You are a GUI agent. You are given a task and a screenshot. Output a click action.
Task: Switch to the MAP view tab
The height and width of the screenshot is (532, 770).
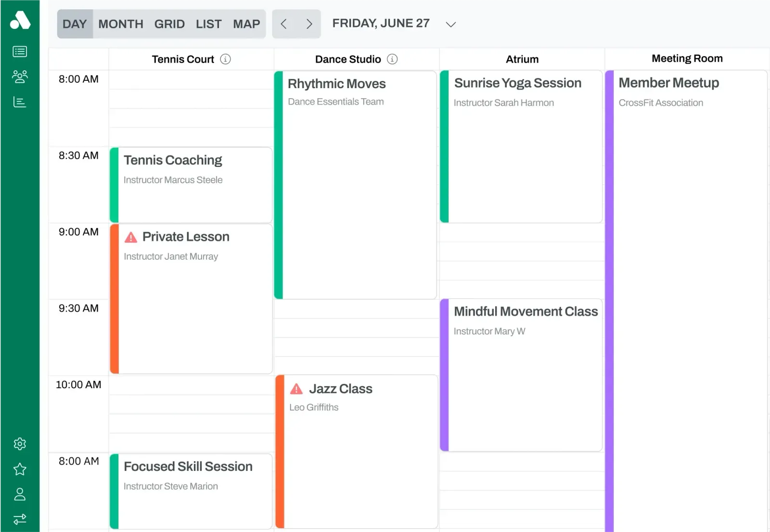point(246,24)
